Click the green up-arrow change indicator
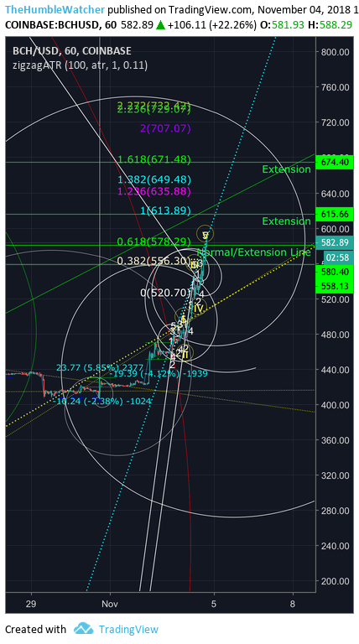Image resolution: width=359 pixels, height=644 pixels. coord(160,25)
